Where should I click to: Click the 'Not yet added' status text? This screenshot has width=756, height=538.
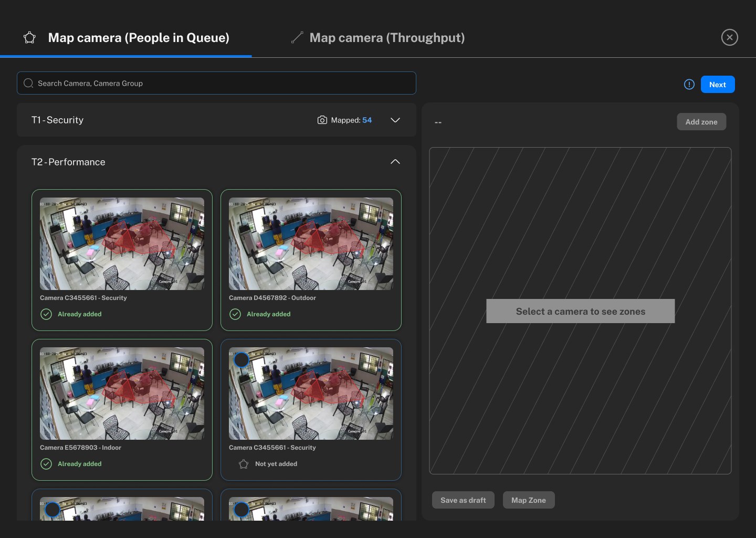pos(276,464)
